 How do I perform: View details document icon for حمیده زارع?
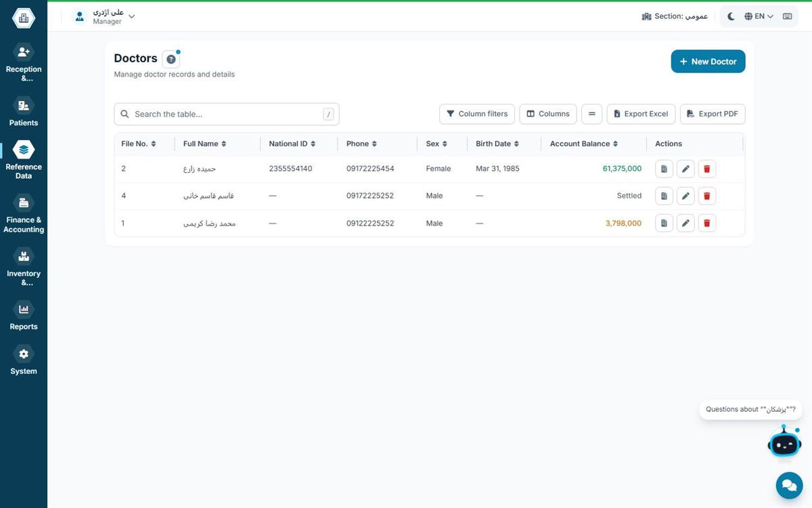[664, 169]
